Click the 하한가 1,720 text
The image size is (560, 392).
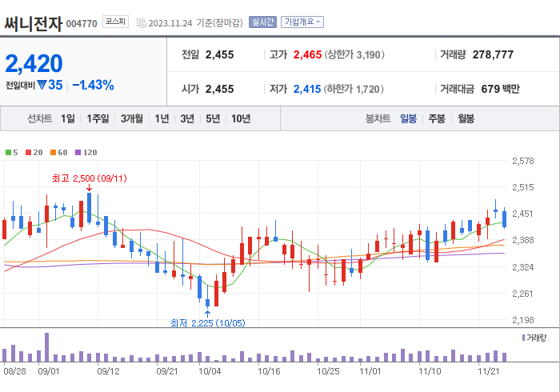point(354,89)
